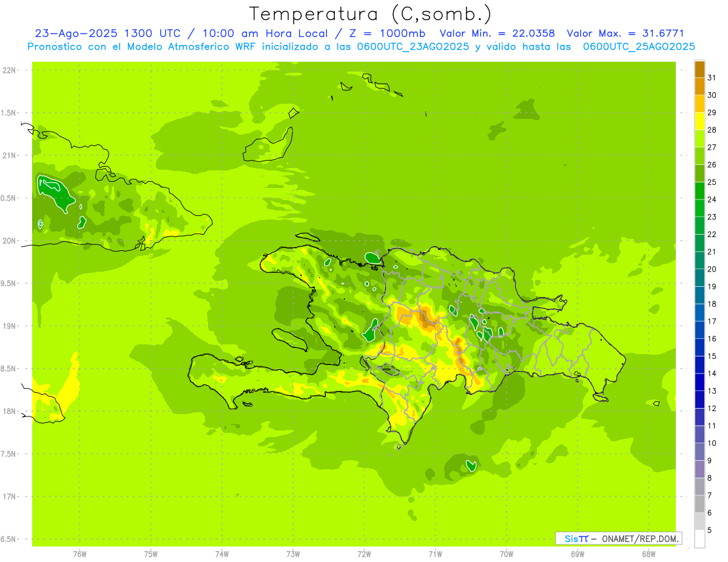Click the dark orange swatch above legend value 31
Image resolution: width=728 pixels, height=562 pixels.
699,69
